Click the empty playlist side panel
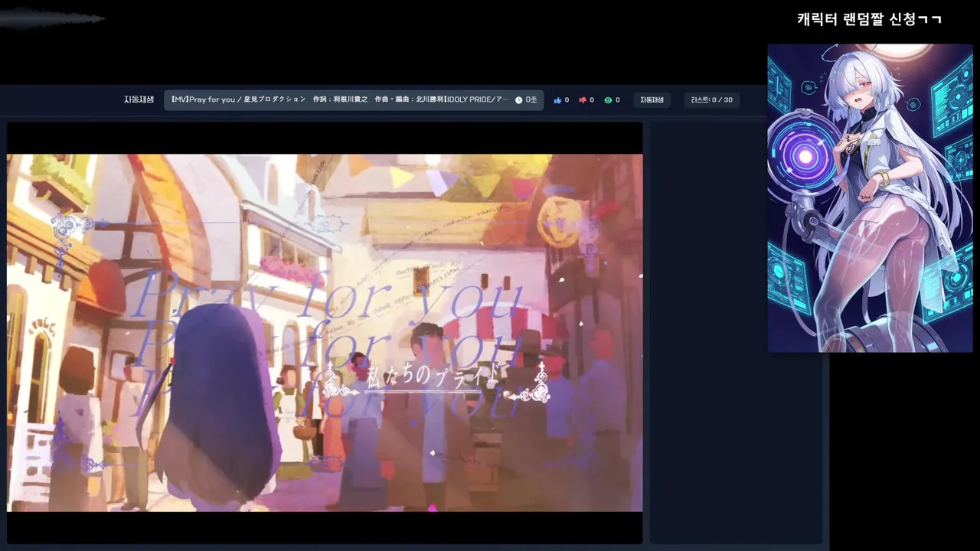The width and height of the screenshot is (980, 551). (736, 333)
